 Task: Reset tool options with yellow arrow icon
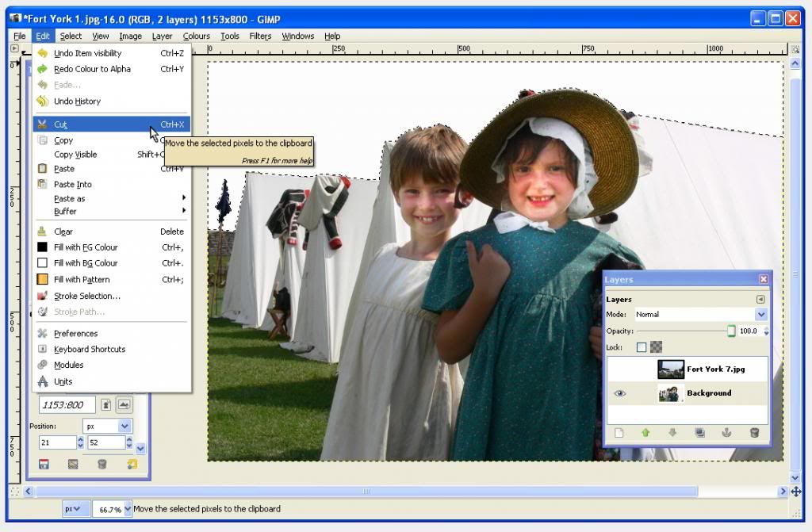[x=132, y=464]
